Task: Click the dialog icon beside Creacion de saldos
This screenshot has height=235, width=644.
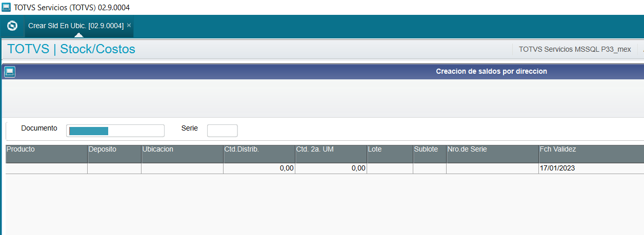Action: pyautogui.click(x=10, y=72)
